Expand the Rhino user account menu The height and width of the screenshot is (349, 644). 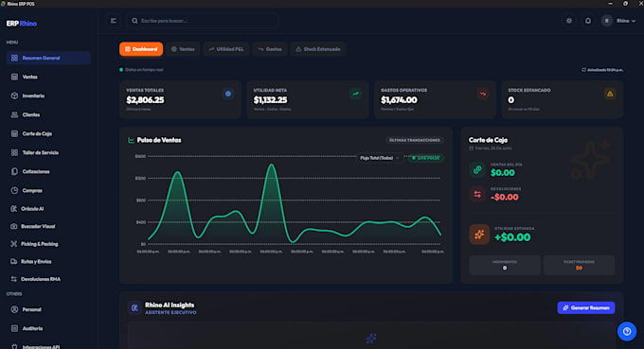click(626, 21)
